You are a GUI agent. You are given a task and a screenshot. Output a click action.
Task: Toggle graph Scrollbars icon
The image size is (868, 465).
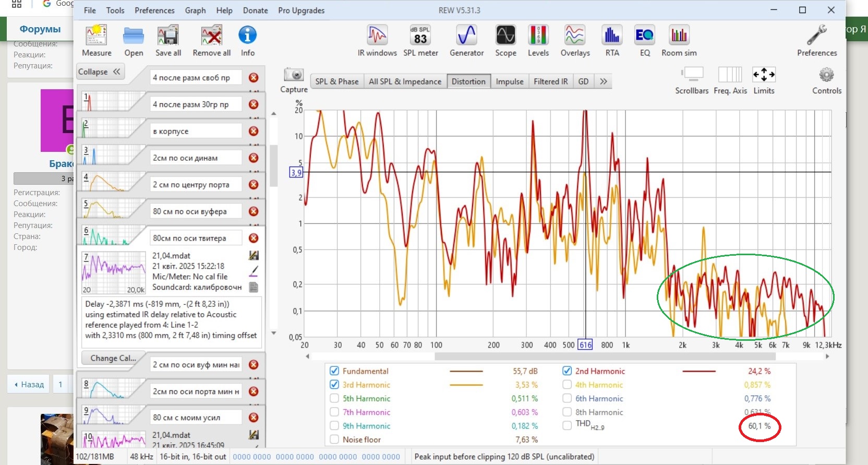pos(692,75)
